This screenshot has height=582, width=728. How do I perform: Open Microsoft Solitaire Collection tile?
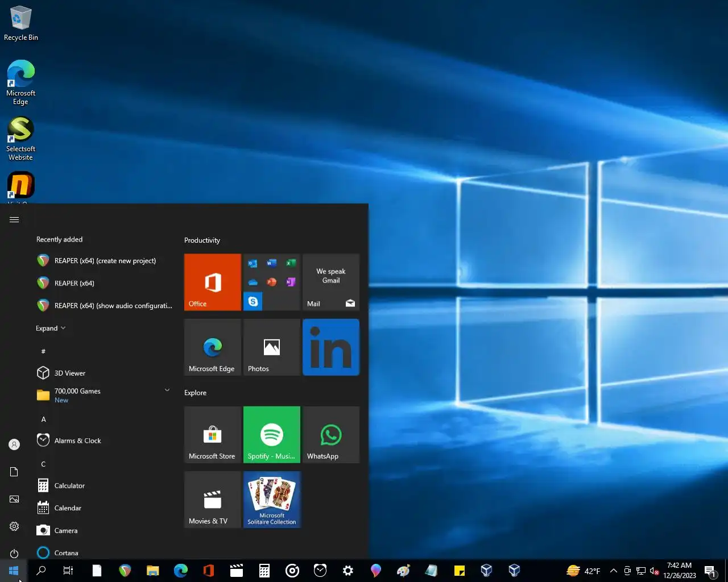(272, 500)
